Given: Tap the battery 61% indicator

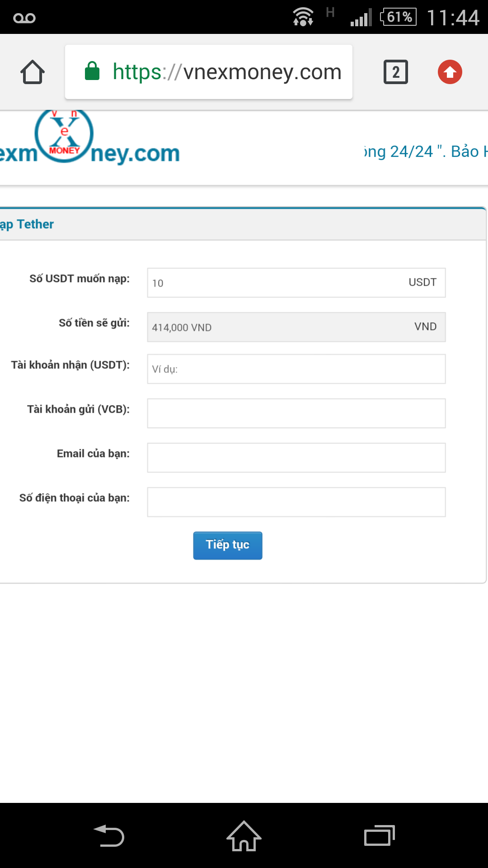Looking at the screenshot, I should [x=399, y=17].
